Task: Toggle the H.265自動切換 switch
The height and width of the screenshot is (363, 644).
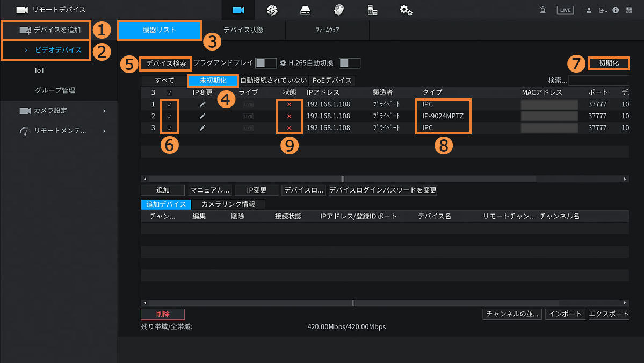Action: [x=350, y=63]
